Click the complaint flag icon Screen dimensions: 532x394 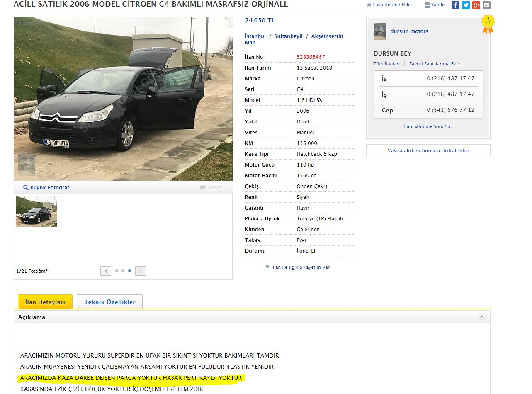[267, 267]
